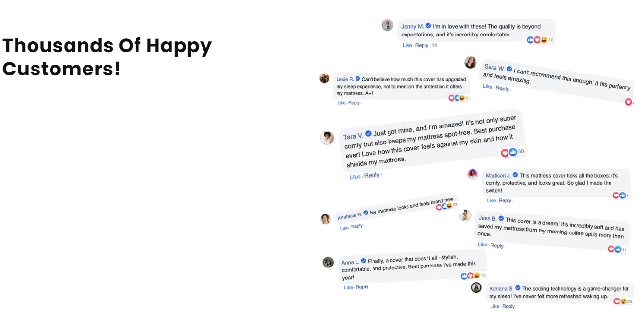Like Madison J.'s comment
This screenshot has height=321, width=644.
[491, 200]
